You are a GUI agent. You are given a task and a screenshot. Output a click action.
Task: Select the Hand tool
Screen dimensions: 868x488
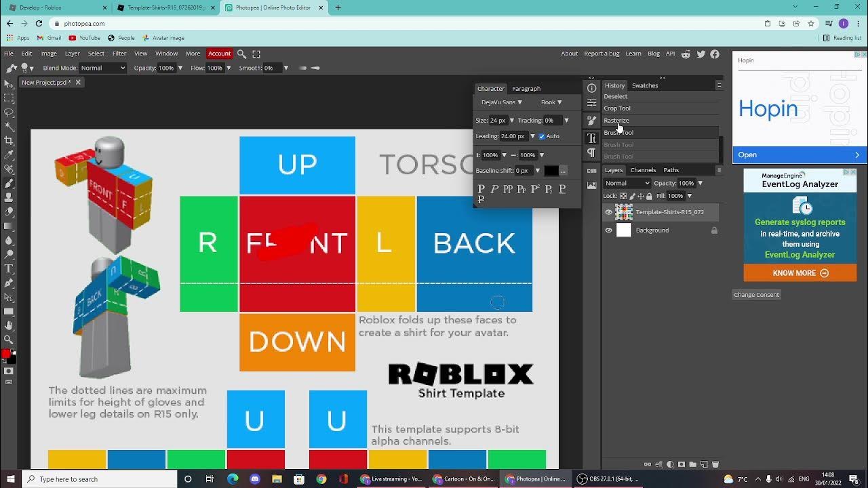9,326
